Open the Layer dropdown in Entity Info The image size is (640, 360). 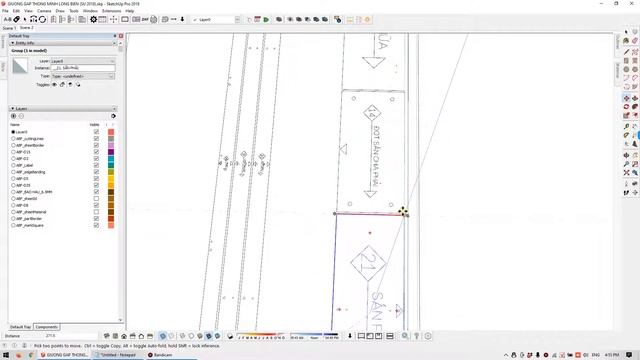(x=83, y=61)
